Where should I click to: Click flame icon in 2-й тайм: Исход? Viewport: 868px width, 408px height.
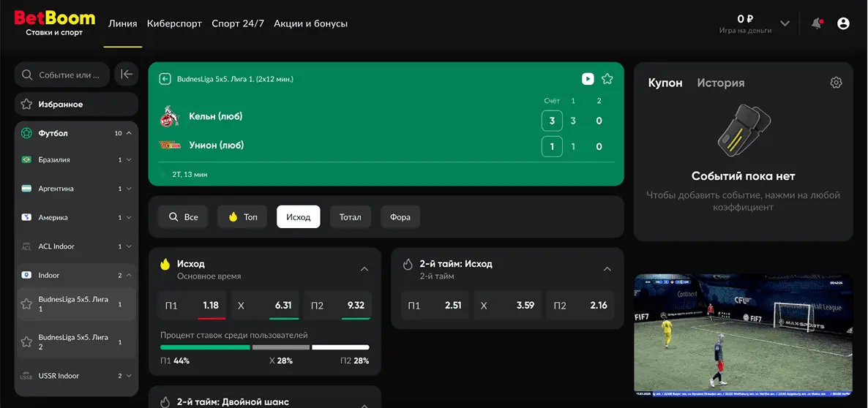pyautogui.click(x=408, y=264)
